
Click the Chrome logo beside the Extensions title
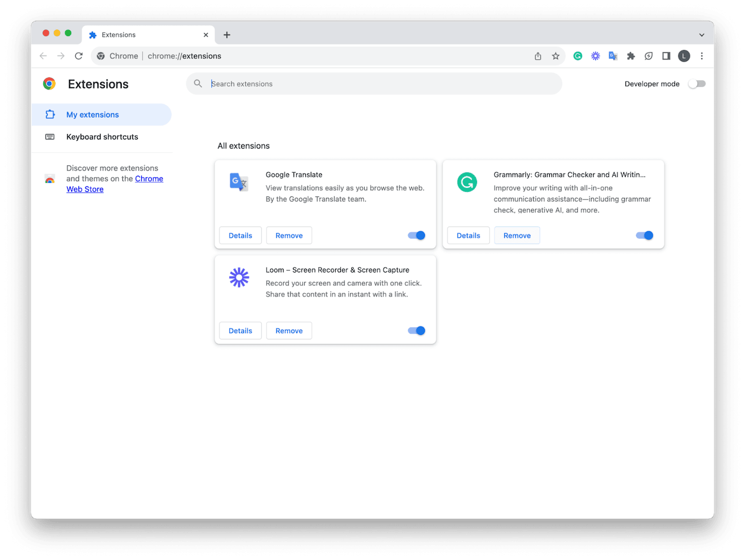(49, 84)
